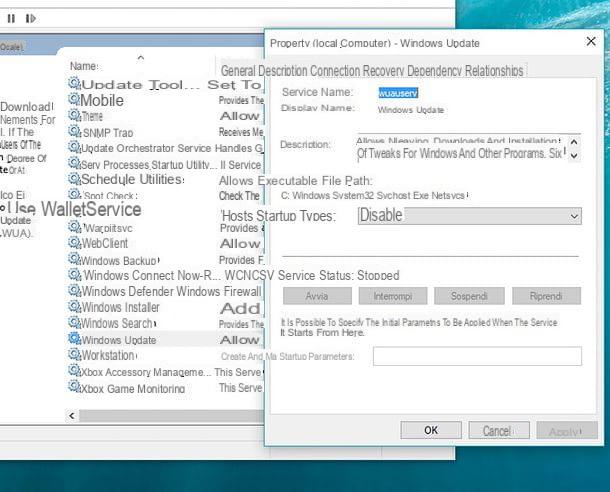Select gear icon beside Windows Search
610x492 pixels.
(x=74, y=322)
